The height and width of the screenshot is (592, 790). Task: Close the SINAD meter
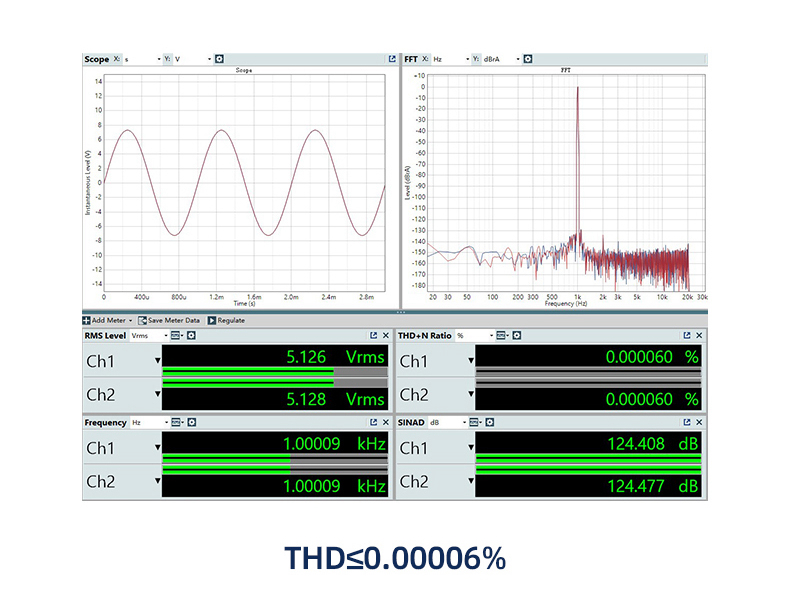699,423
